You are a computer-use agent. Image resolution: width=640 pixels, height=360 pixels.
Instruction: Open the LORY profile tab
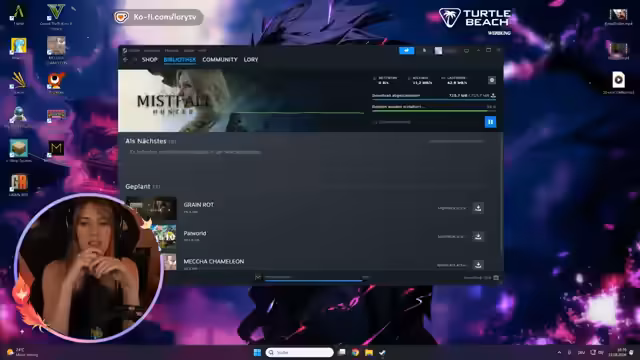251,60
